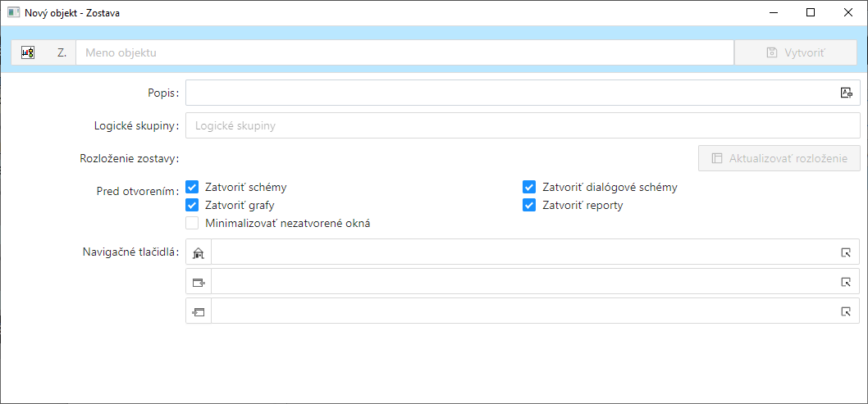This screenshot has width=868, height=404.
Task: Focus the Meno objektu name field
Action: pos(404,52)
